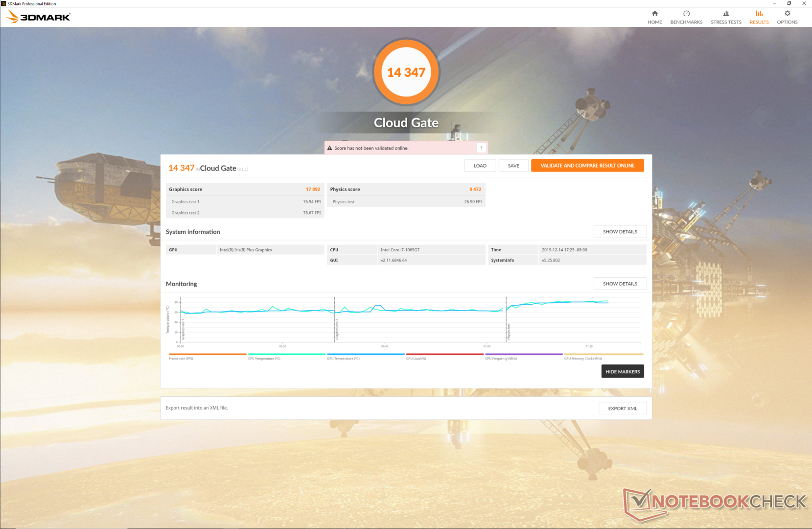Open Stress Tests bar chart icon
Viewport: 812px width, 529px height.
(x=726, y=14)
